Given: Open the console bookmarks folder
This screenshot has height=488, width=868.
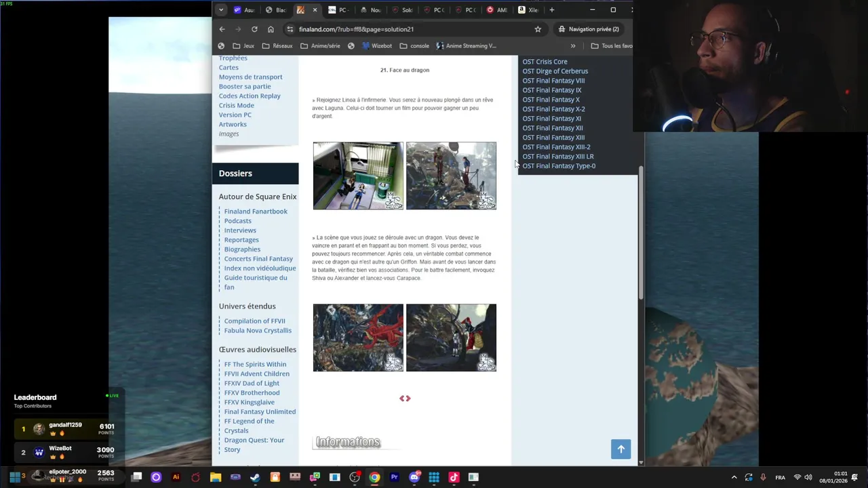Looking at the screenshot, I should (414, 46).
